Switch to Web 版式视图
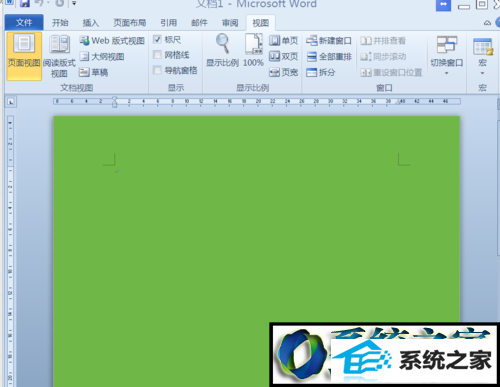 point(112,41)
